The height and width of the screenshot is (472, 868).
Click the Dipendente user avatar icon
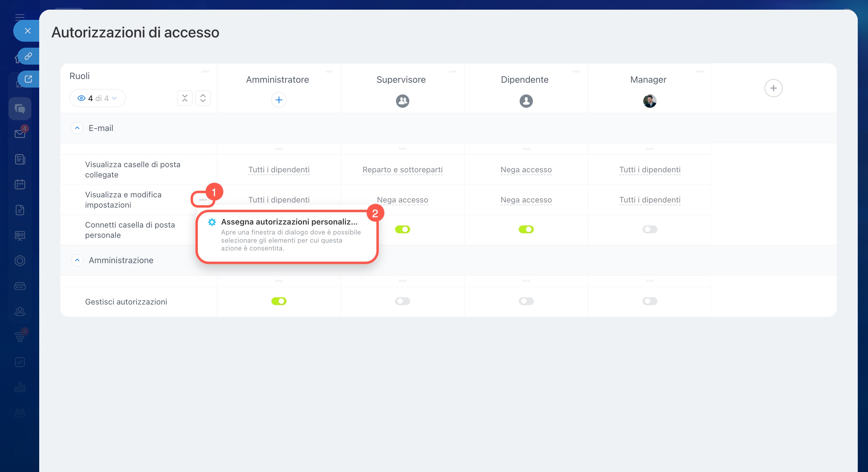526,101
